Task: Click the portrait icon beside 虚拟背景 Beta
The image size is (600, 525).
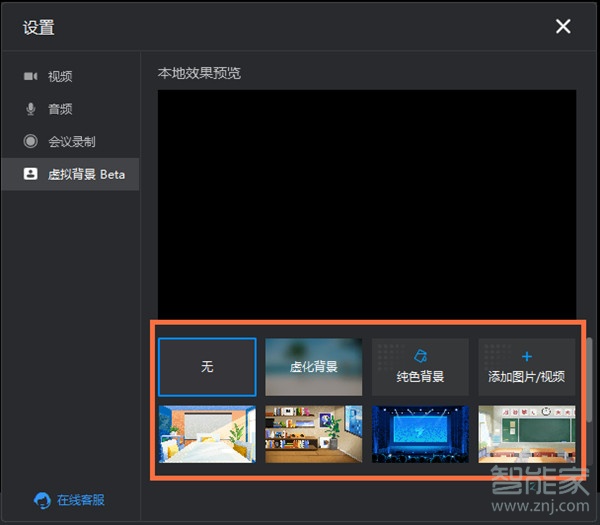Action: point(30,174)
